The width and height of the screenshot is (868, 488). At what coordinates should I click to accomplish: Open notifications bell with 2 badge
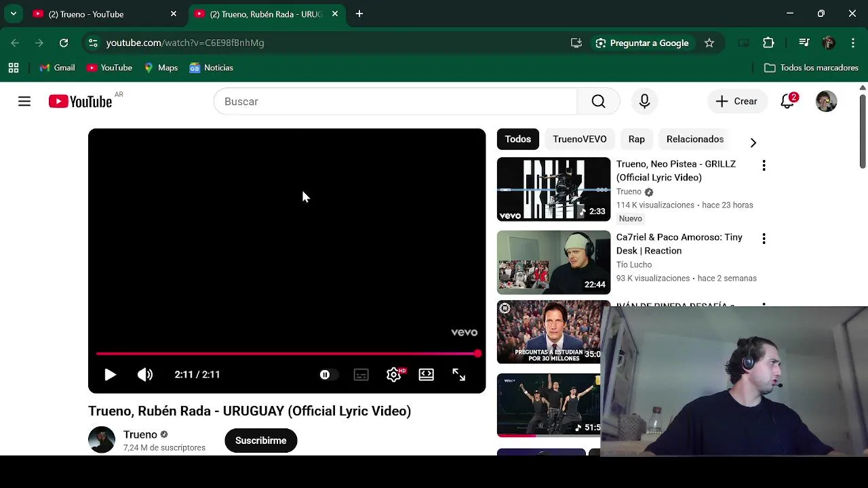tap(787, 102)
